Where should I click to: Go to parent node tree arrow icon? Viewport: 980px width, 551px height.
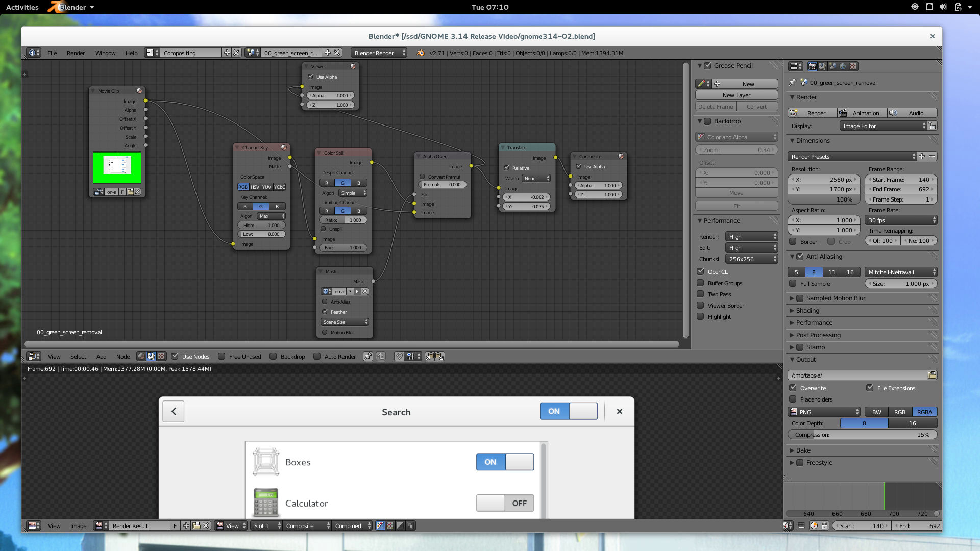coord(381,356)
